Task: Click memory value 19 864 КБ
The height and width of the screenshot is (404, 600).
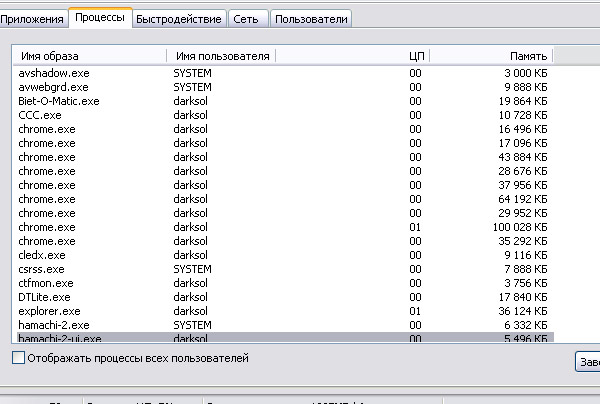Action: pyautogui.click(x=523, y=101)
